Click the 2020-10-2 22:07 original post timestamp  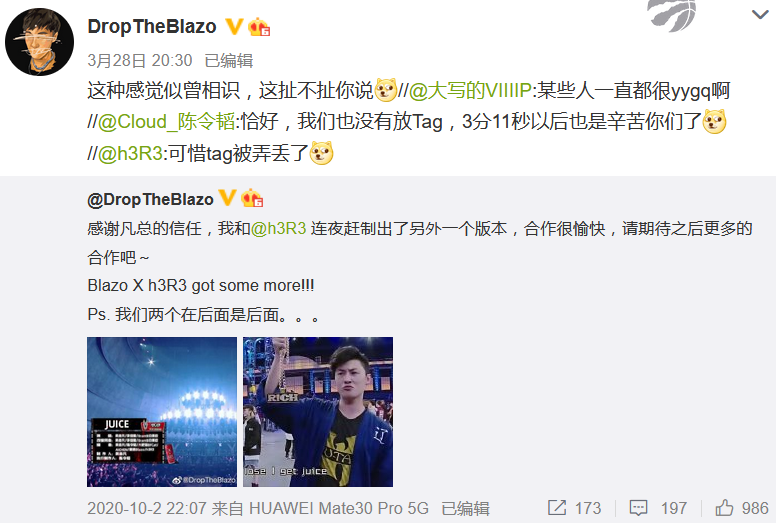coord(146,508)
